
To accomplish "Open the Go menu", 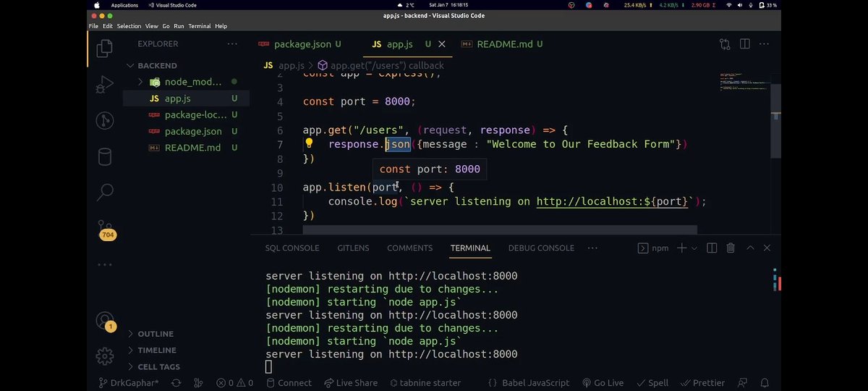I will (166, 26).
